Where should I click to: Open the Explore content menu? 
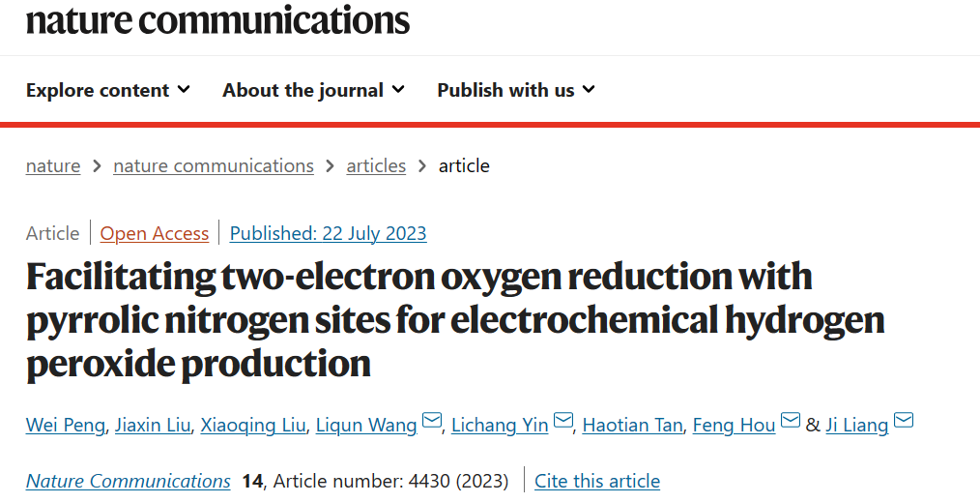107,90
